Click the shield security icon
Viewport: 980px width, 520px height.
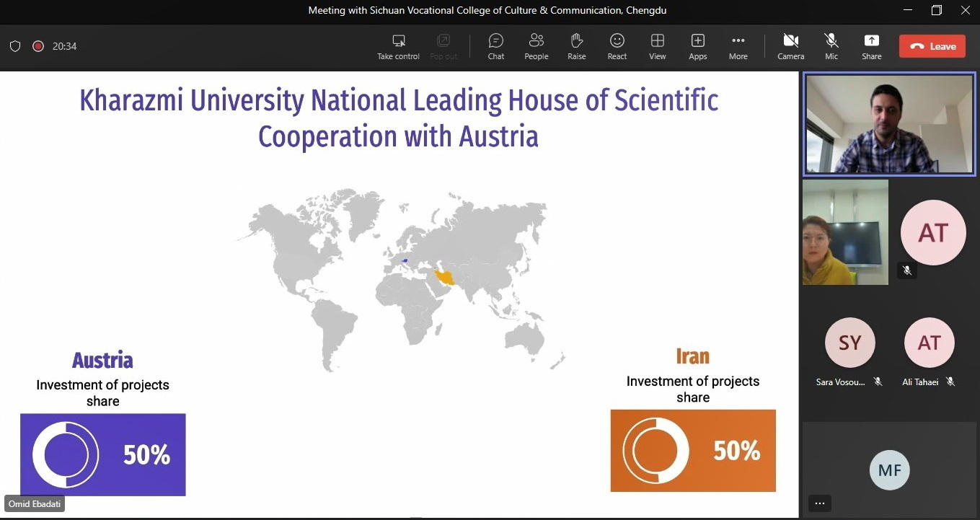(x=14, y=46)
